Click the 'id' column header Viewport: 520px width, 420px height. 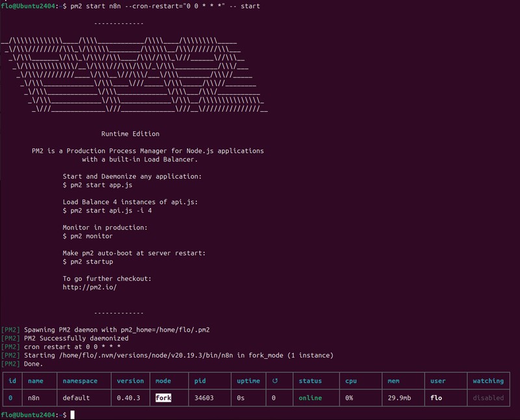(11, 381)
